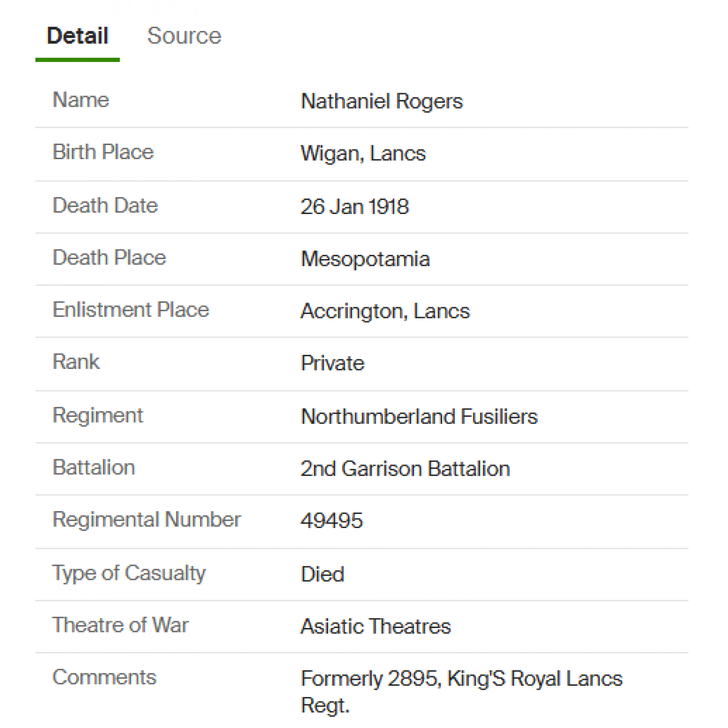Click the Regimental Number field label

coord(147,520)
